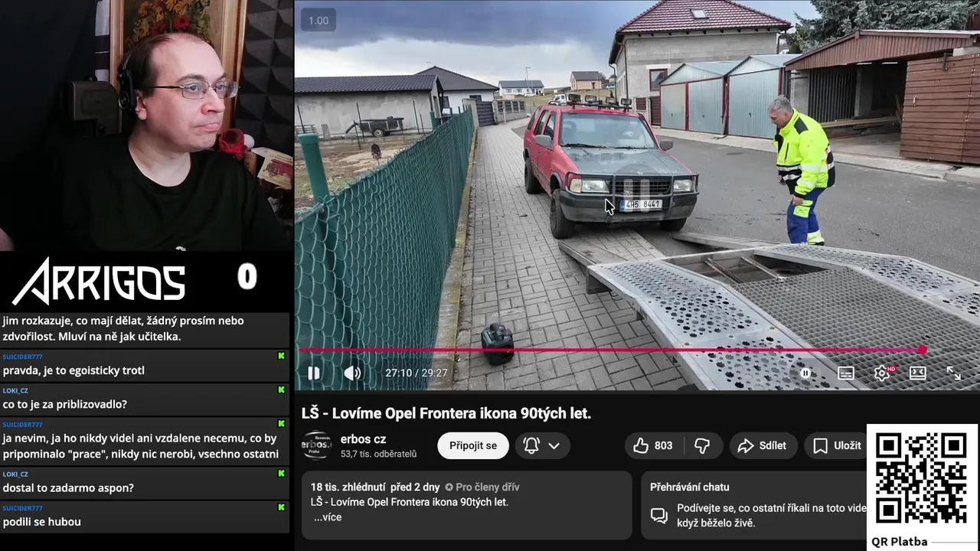980x551 pixels.
Task: Click green badge on 'dostal to zadarmo' message
Action: (282, 473)
